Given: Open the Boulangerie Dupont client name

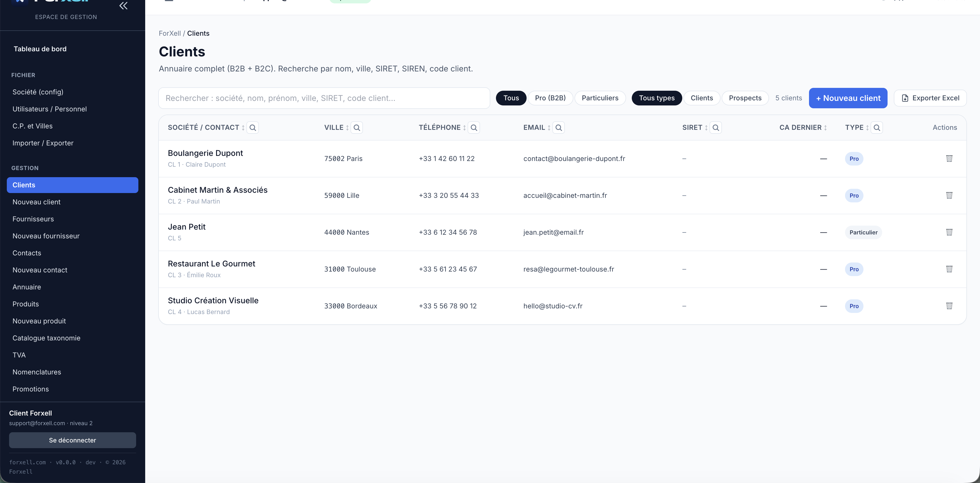Looking at the screenshot, I should tap(205, 153).
